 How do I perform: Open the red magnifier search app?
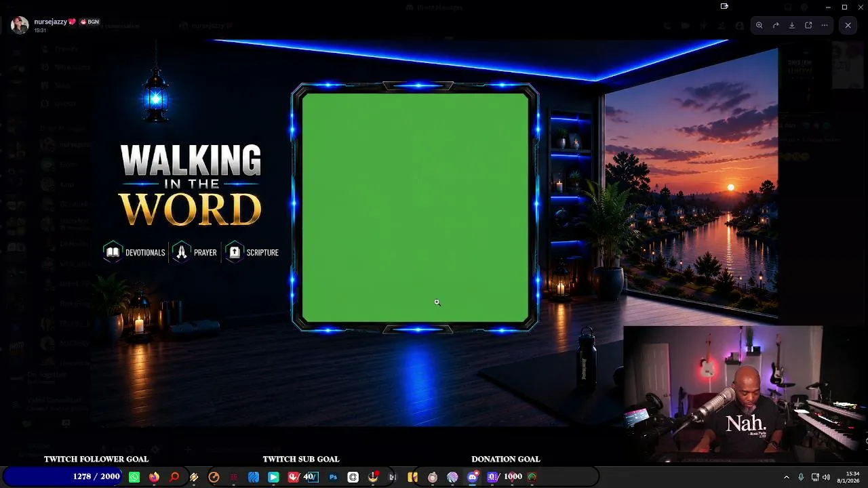(174, 477)
